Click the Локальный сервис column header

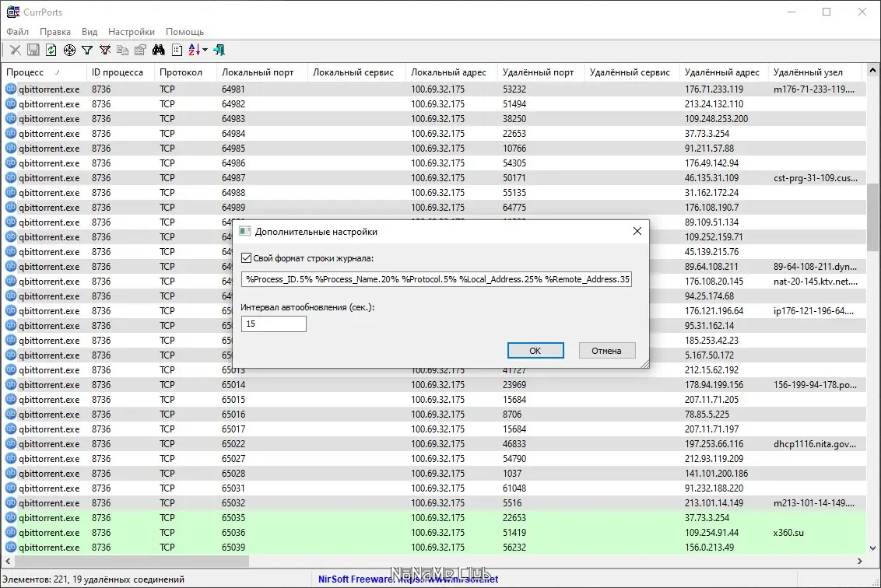pyautogui.click(x=356, y=72)
